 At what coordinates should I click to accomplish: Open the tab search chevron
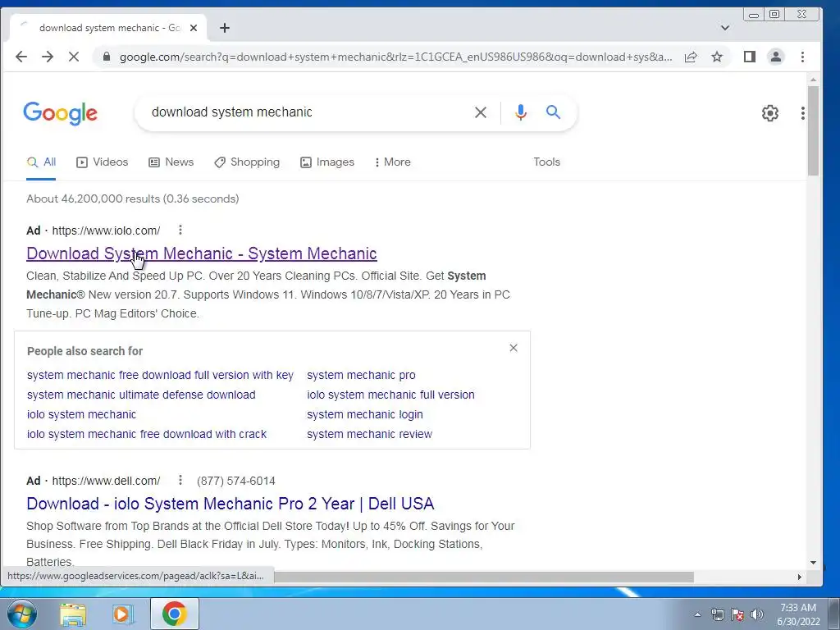(x=725, y=28)
